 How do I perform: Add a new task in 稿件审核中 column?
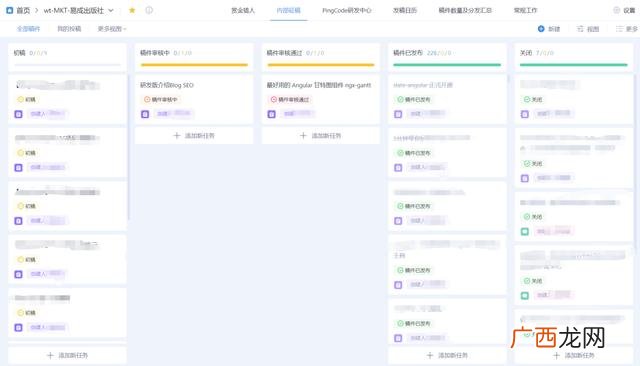194,135
